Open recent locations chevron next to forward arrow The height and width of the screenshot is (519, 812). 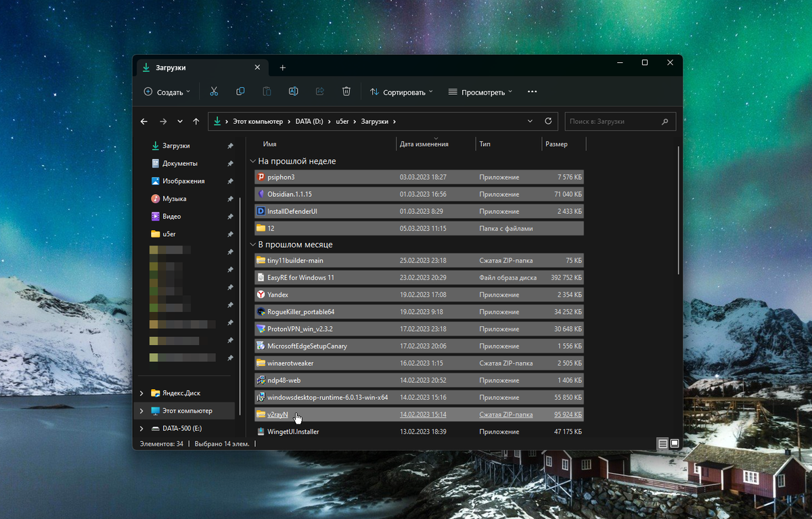pyautogui.click(x=180, y=122)
